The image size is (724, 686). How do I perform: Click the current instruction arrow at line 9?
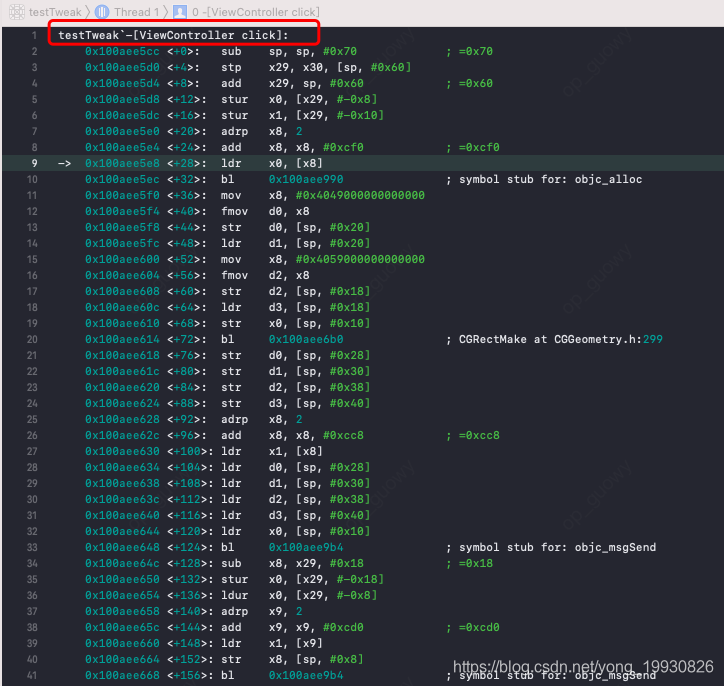click(x=64, y=163)
